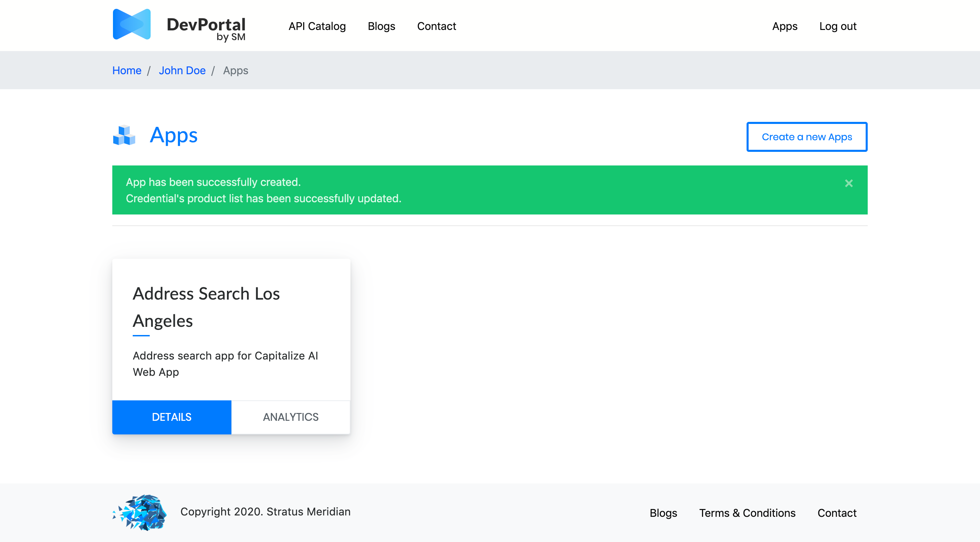
Task: Open Contact from the footer
Action: [837, 513]
